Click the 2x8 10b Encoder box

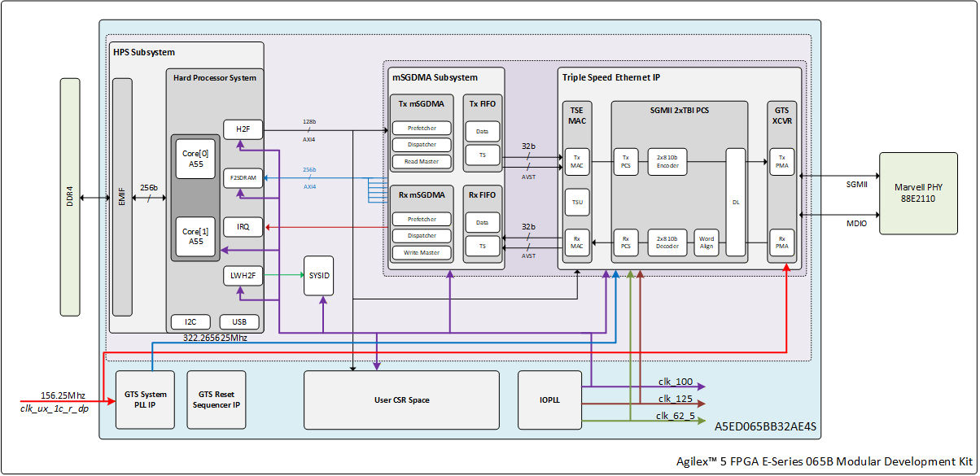click(667, 161)
